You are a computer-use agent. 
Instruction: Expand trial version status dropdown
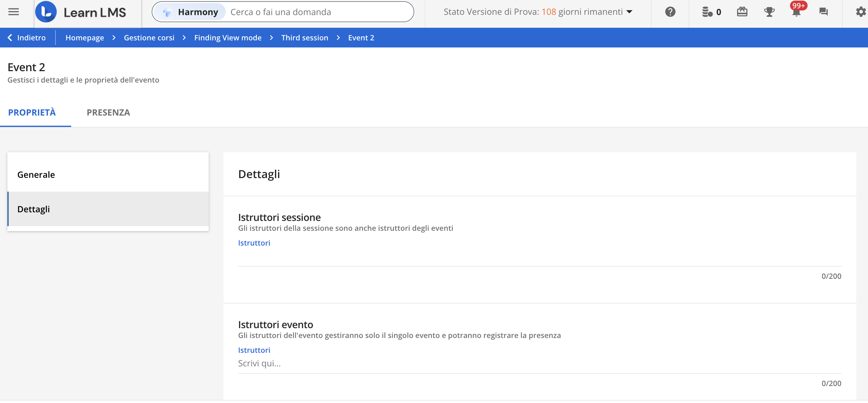click(x=629, y=12)
